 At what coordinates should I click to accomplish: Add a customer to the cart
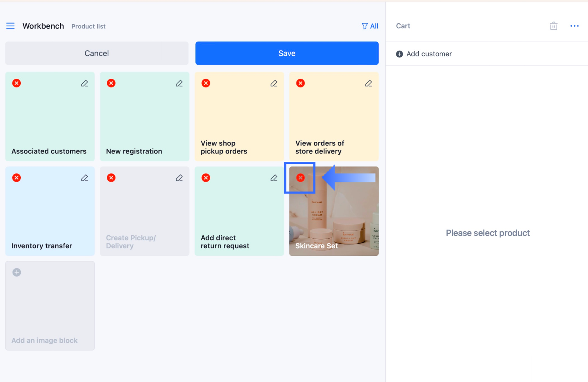click(x=424, y=54)
